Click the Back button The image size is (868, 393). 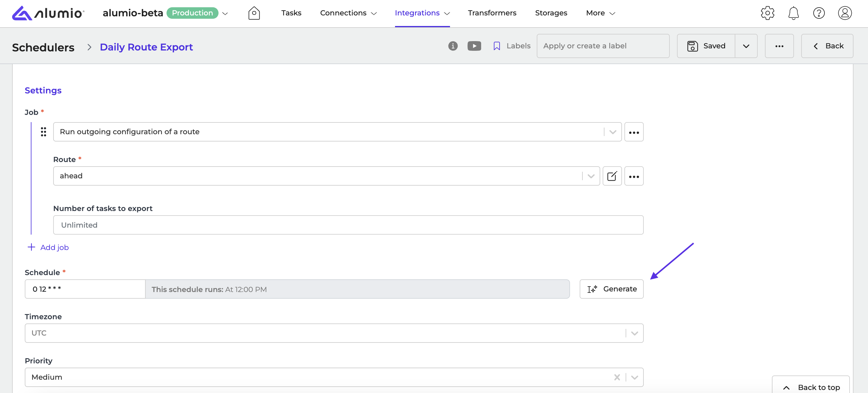(827, 46)
